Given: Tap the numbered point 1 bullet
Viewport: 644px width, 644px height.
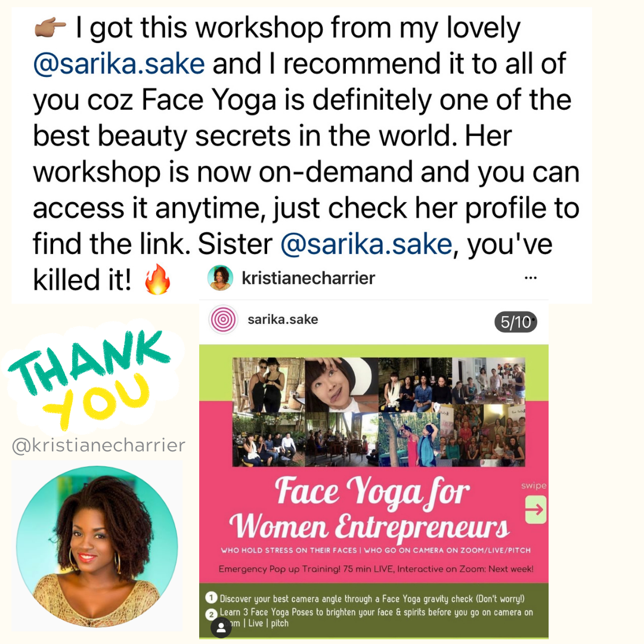Looking at the screenshot, I should click(x=211, y=597).
